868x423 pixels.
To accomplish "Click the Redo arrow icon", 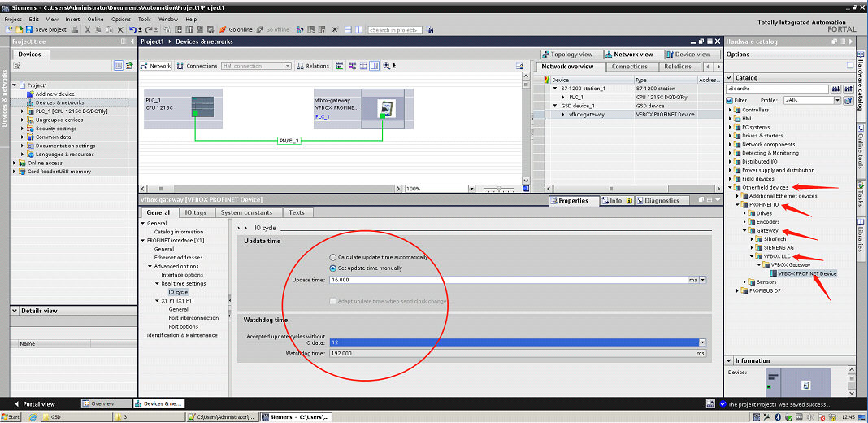I will 148,29.
